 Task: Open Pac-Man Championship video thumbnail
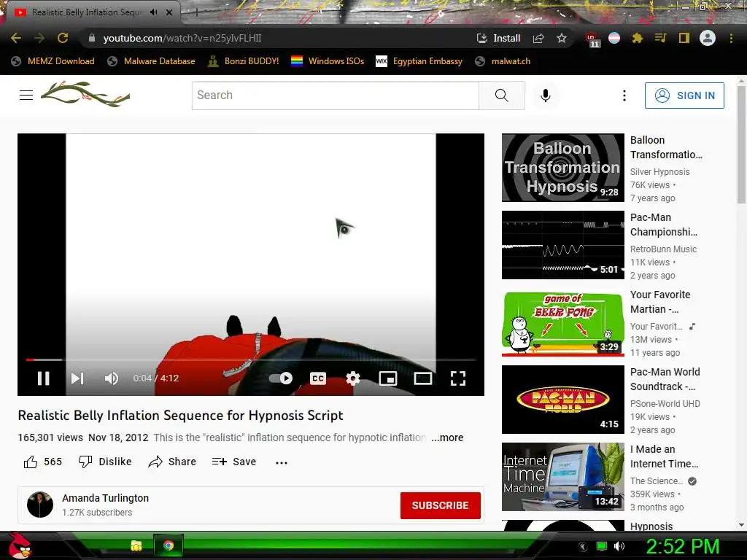pos(562,245)
